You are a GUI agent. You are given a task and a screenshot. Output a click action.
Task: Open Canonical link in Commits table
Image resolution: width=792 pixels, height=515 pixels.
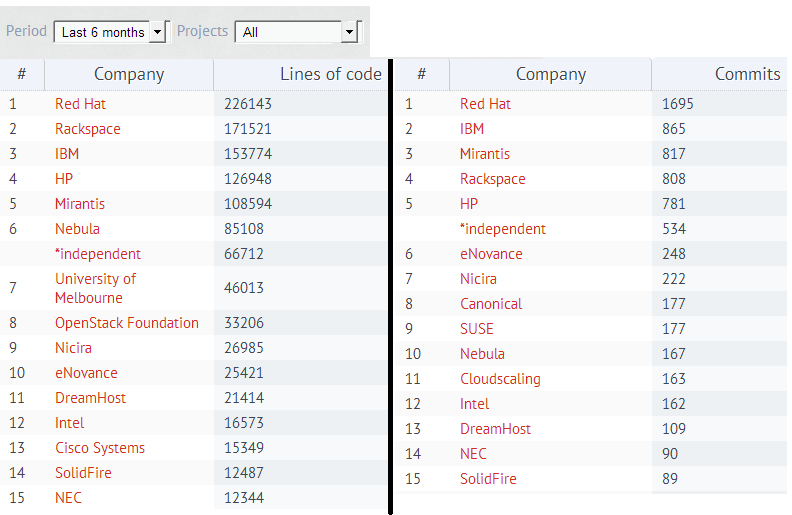coord(491,304)
